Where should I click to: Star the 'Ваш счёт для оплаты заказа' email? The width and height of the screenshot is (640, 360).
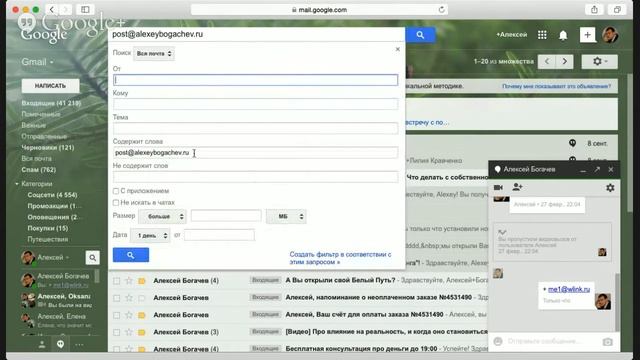coord(129,315)
